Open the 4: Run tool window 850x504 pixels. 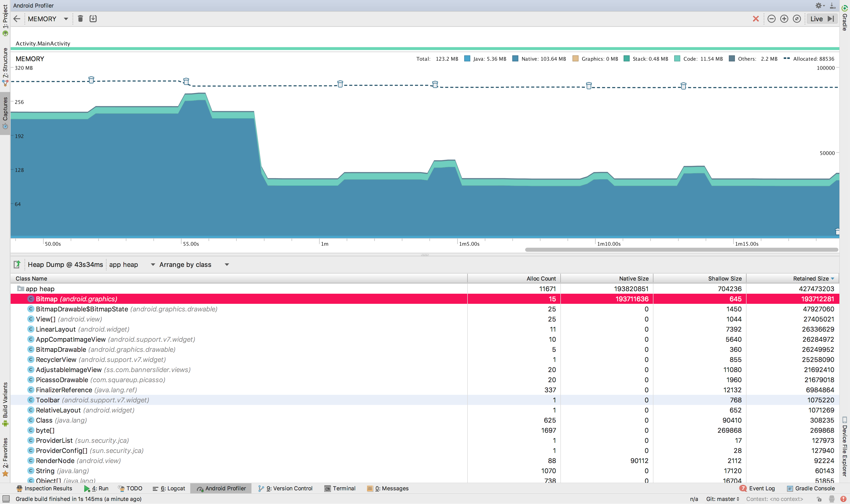pos(96,488)
